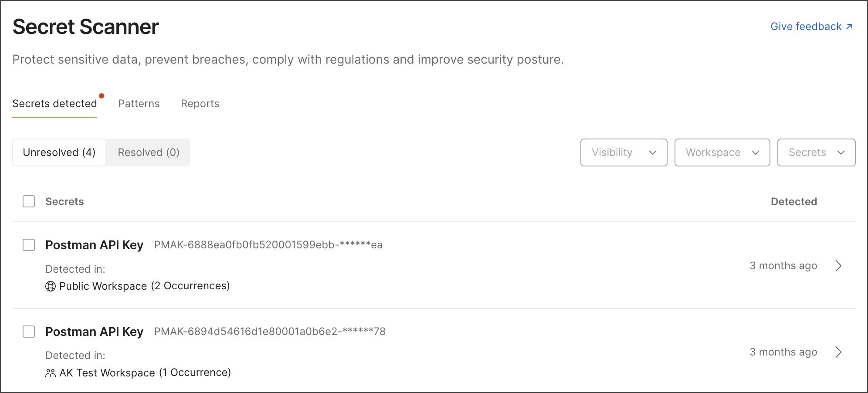Open the Give feedback link
The image size is (868, 393).
806,27
